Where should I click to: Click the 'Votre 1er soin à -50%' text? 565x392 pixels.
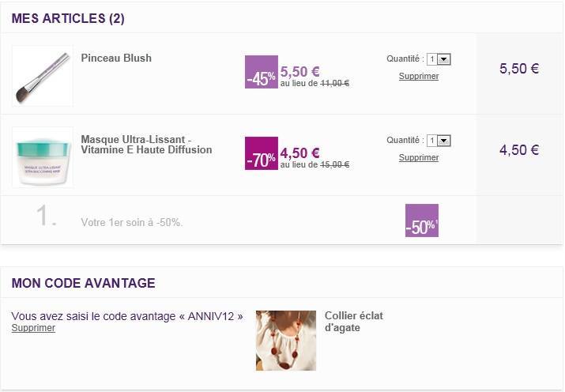coord(132,222)
